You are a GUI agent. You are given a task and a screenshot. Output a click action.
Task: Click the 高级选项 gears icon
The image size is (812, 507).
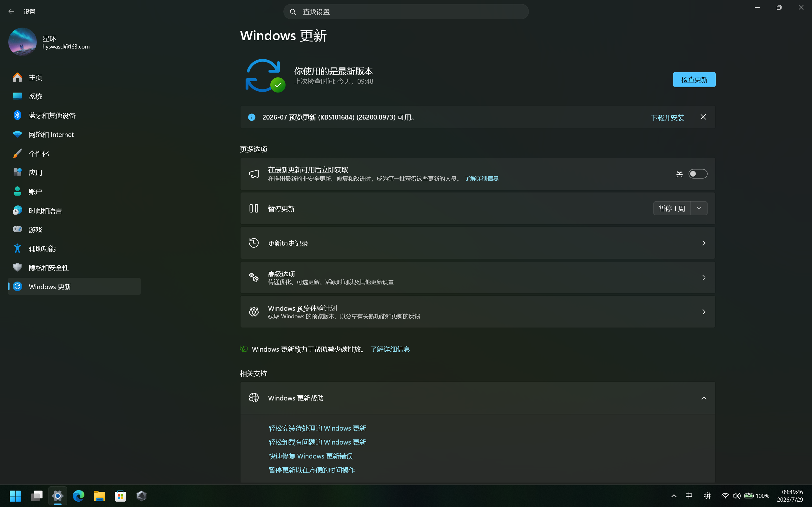pos(254,277)
